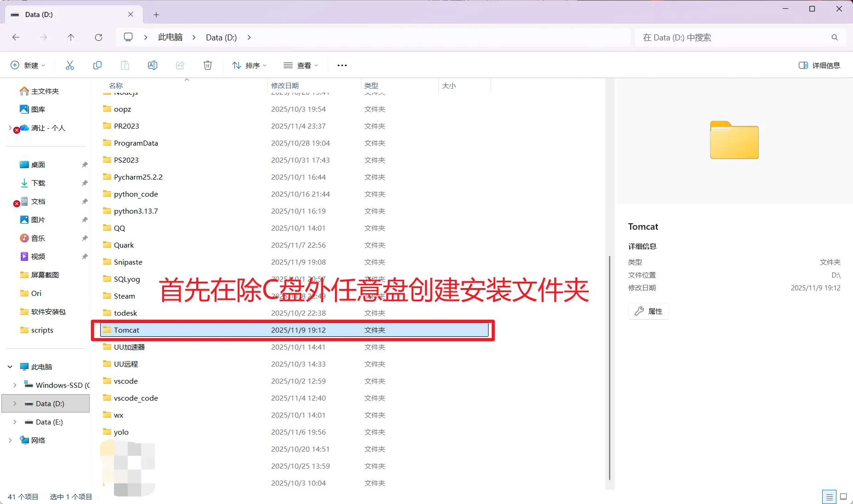Open the 新建 (New) dropdown
The width and height of the screenshot is (853, 504).
(x=28, y=65)
